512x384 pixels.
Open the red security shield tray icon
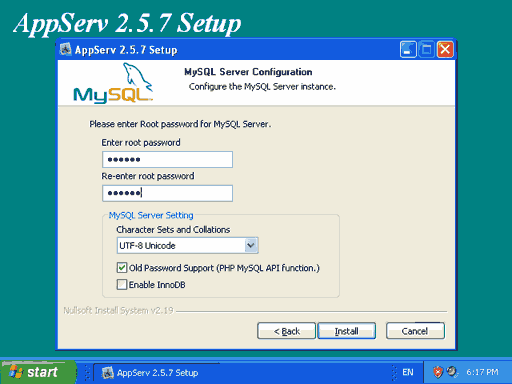[438, 372]
